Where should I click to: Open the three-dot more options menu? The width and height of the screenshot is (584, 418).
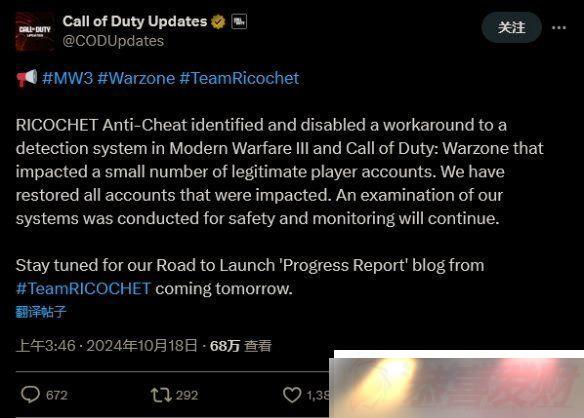point(559,28)
